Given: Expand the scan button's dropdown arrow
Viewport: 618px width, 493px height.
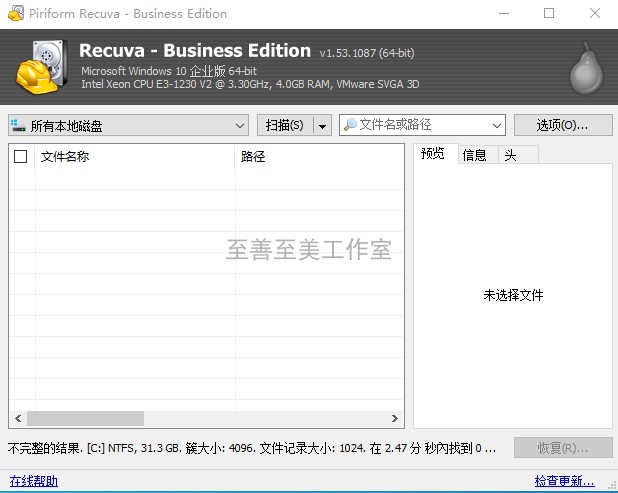Looking at the screenshot, I should pos(322,126).
